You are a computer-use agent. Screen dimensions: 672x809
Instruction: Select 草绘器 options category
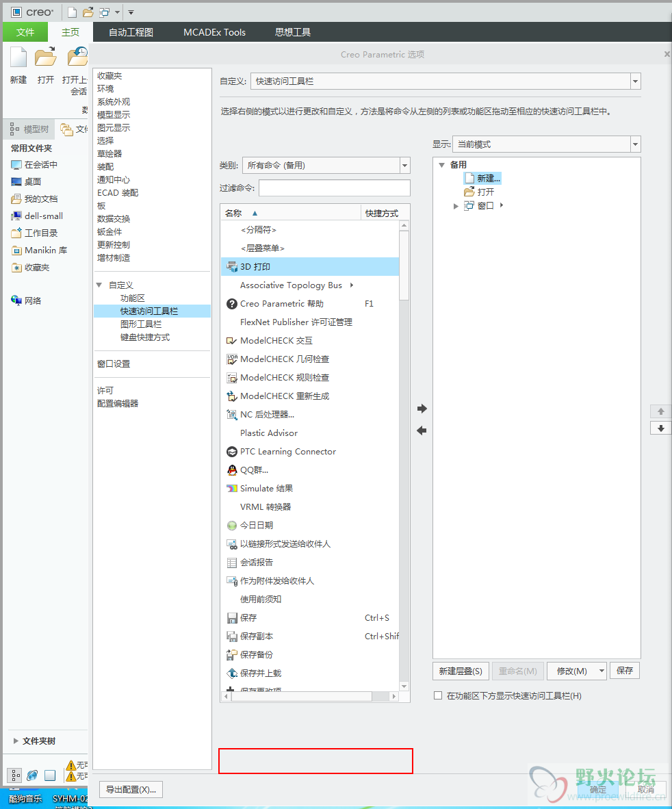pos(109,154)
